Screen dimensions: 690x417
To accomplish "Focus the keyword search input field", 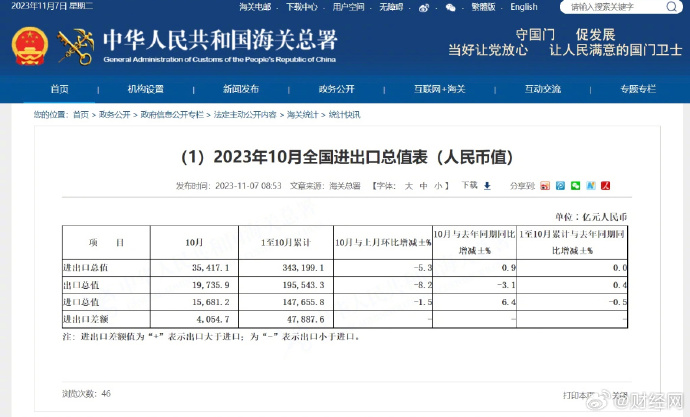I will coord(614,7).
